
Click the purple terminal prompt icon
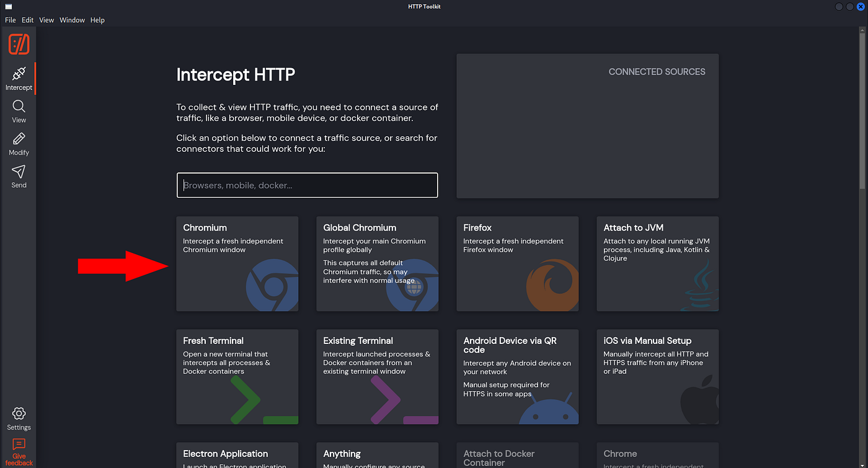pyautogui.click(x=404, y=400)
